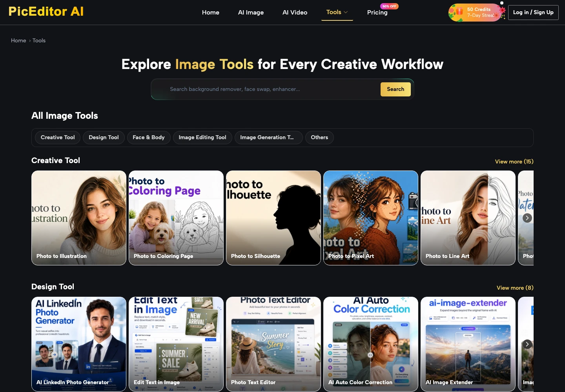Open the Photo to Coloring Page card
The height and width of the screenshot is (392, 565).
pos(176,218)
